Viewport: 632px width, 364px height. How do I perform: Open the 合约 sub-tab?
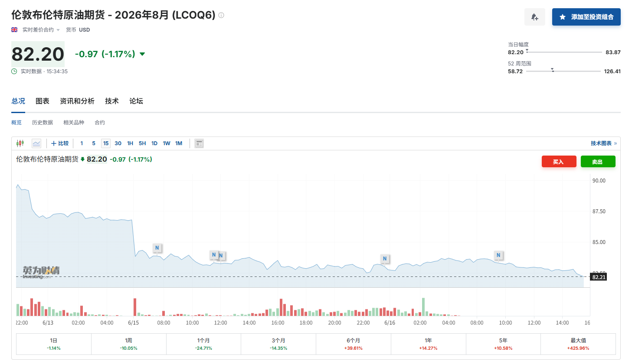coord(100,123)
